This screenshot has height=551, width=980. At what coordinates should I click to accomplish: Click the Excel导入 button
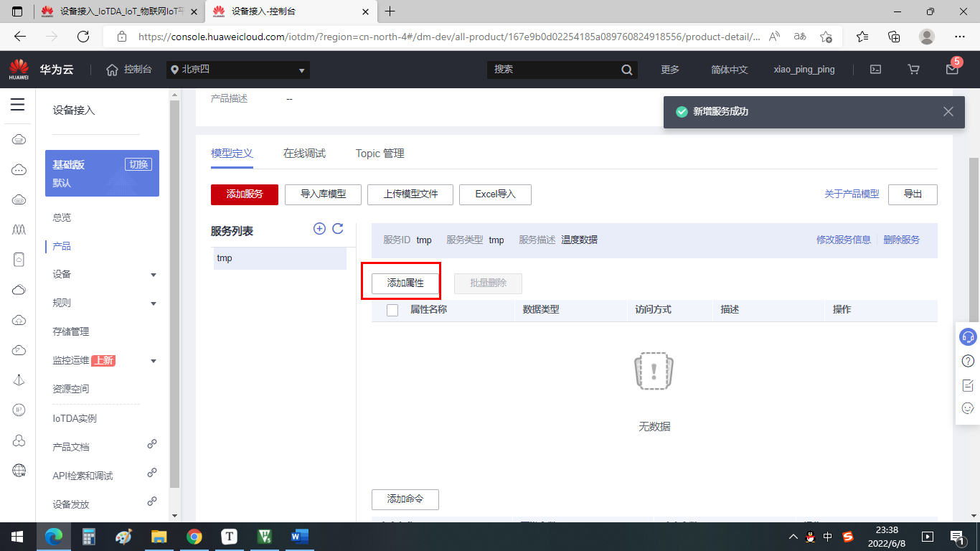point(496,194)
